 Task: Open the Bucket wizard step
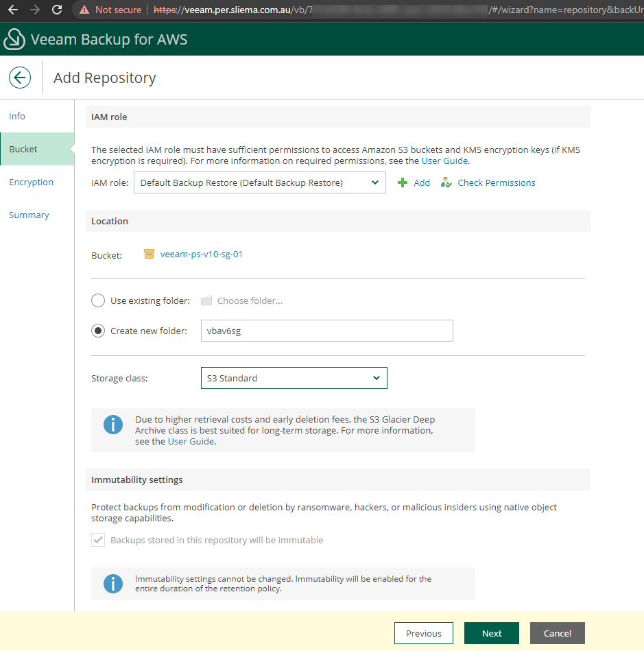pos(37,149)
